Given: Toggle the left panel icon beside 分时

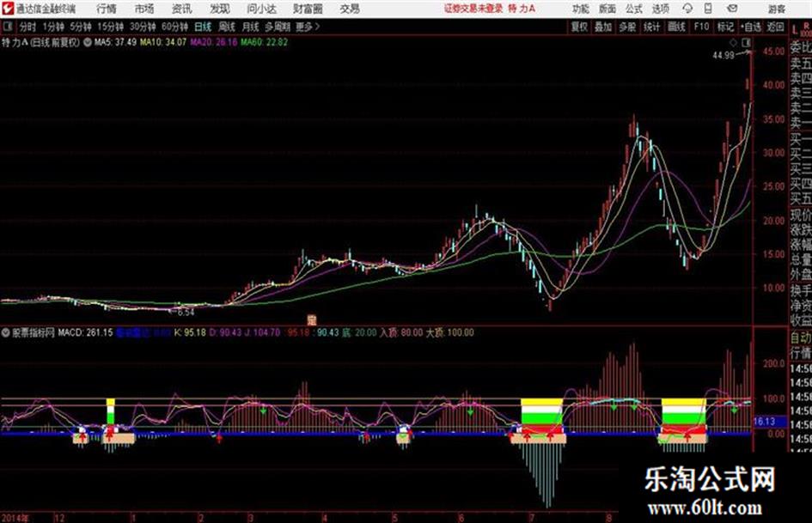Looking at the screenshot, I should coord(7,27).
